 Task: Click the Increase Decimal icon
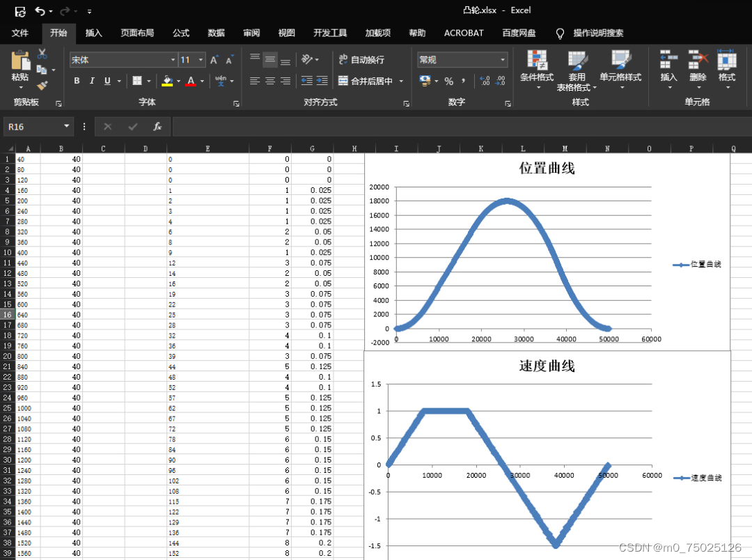pyautogui.click(x=485, y=81)
